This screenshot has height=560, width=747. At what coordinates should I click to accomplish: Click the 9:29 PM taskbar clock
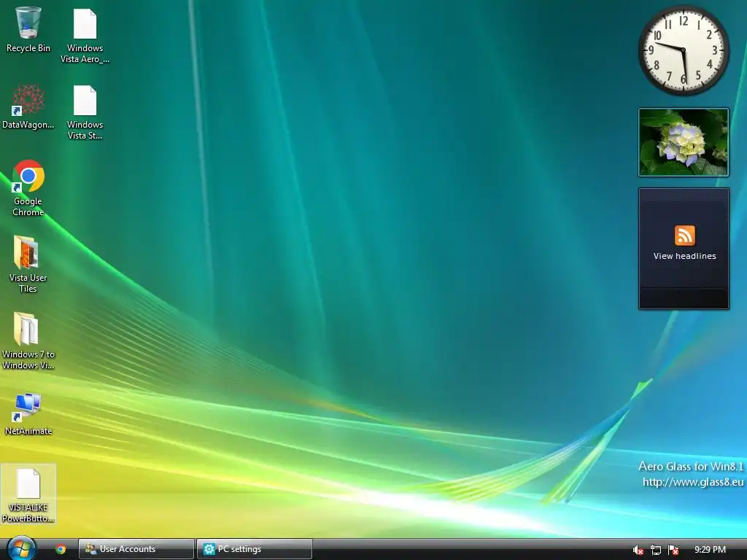click(x=710, y=550)
